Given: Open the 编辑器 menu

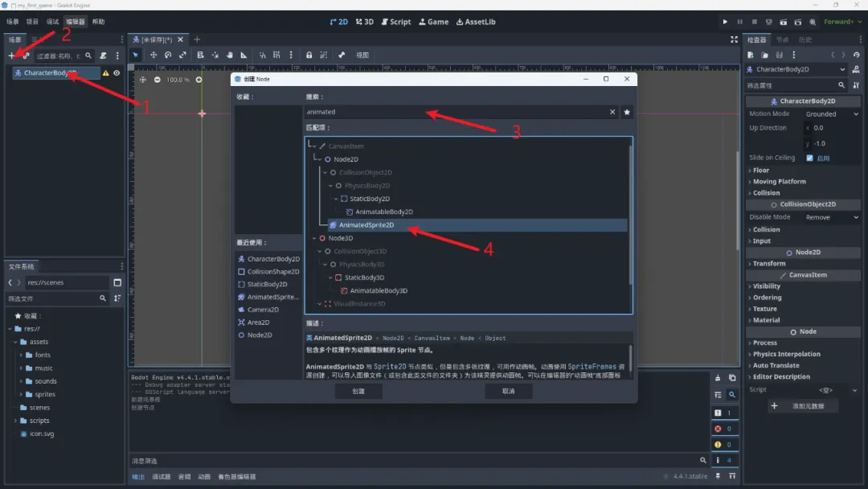Looking at the screenshot, I should pyautogui.click(x=76, y=22).
